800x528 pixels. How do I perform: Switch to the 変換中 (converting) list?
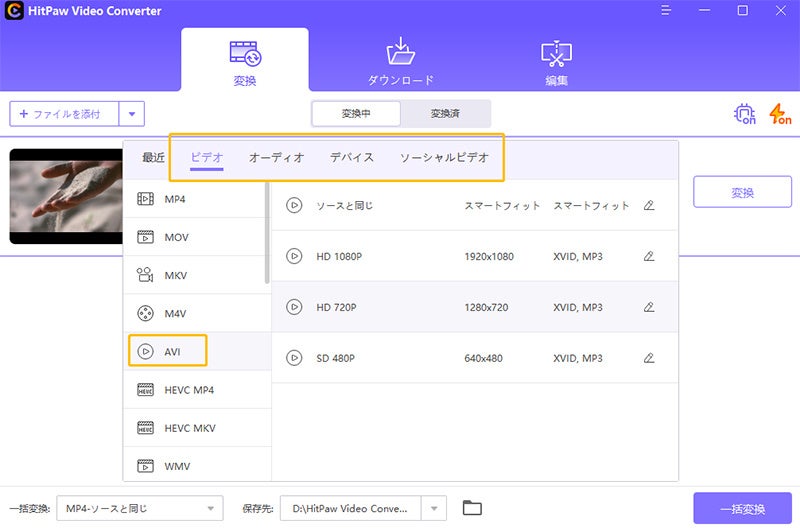coord(356,113)
